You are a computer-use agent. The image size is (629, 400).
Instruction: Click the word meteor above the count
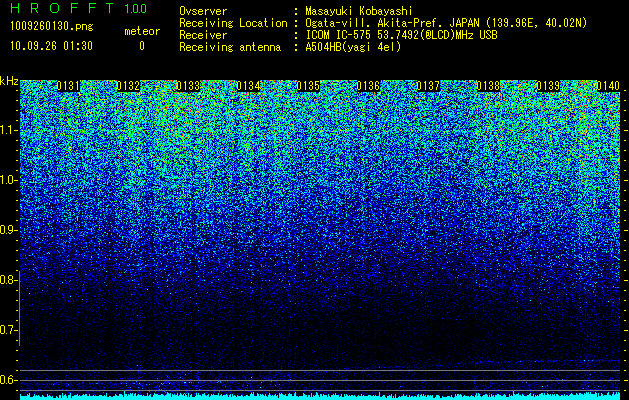pos(142,31)
